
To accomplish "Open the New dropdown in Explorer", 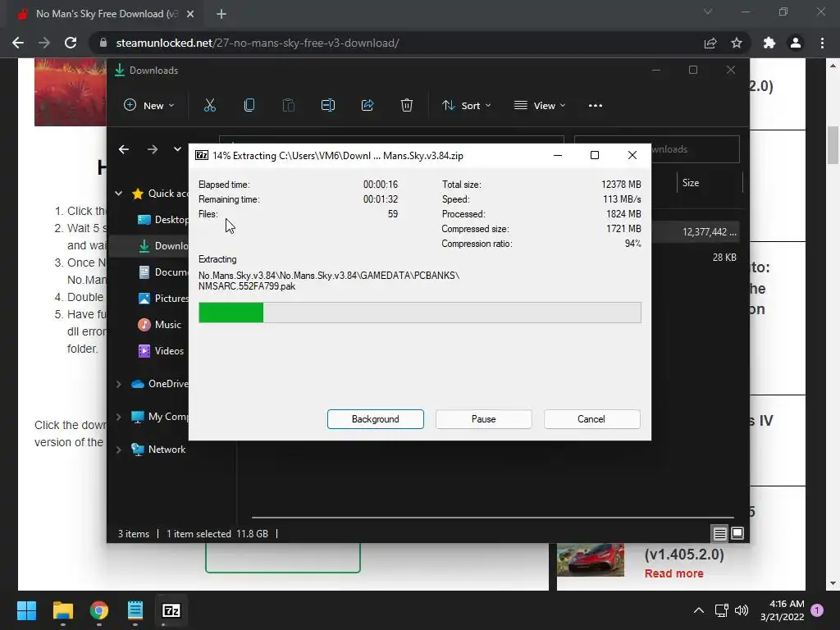I will [149, 106].
